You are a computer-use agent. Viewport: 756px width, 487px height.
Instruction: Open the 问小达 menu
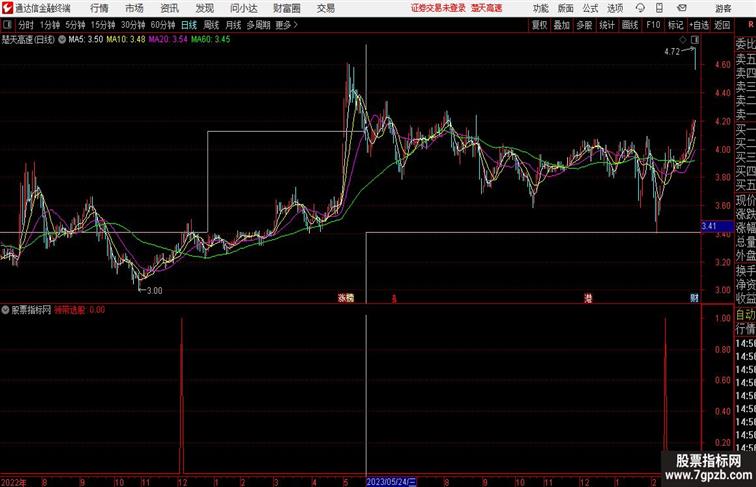pyautogui.click(x=243, y=8)
